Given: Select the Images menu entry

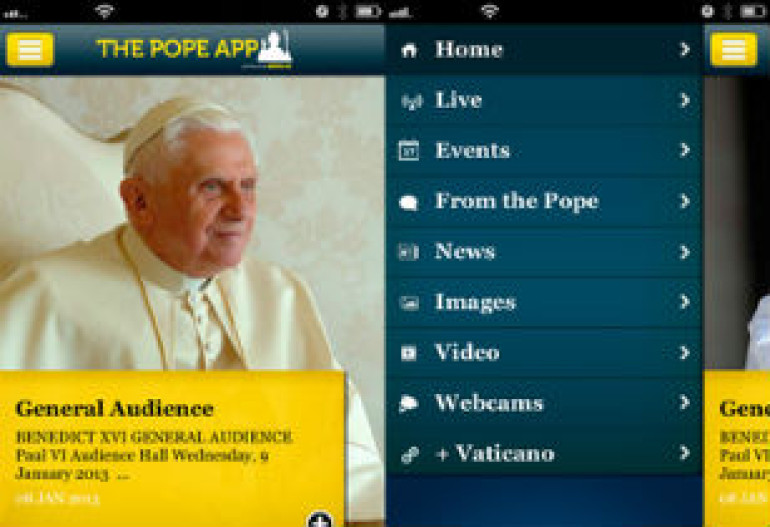Looking at the screenshot, I should (544, 303).
